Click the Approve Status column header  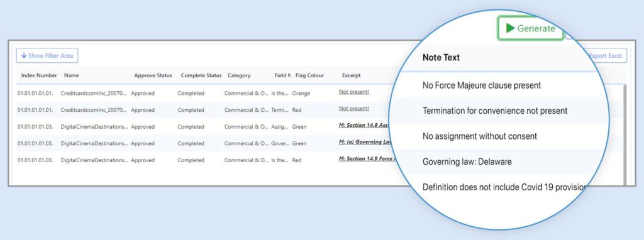pos(153,75)
